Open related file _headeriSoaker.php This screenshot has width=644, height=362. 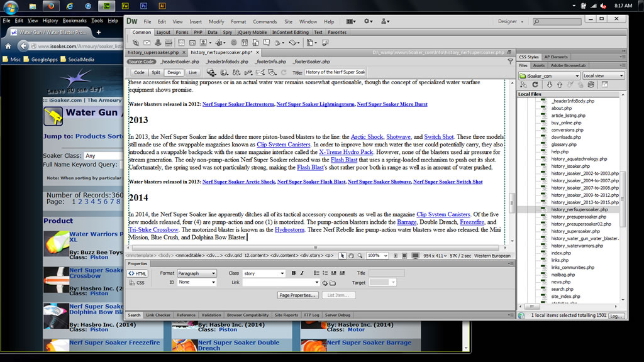pos(180,62)
